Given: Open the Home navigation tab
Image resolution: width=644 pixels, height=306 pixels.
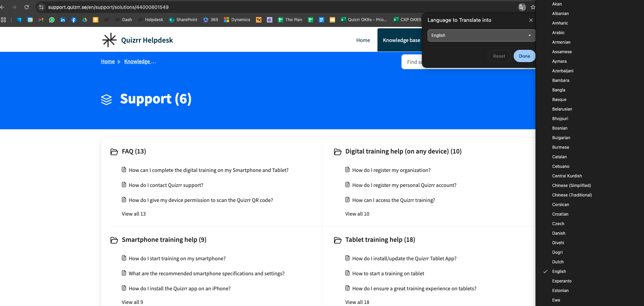Looking at the screenshot, I should 363,40.
